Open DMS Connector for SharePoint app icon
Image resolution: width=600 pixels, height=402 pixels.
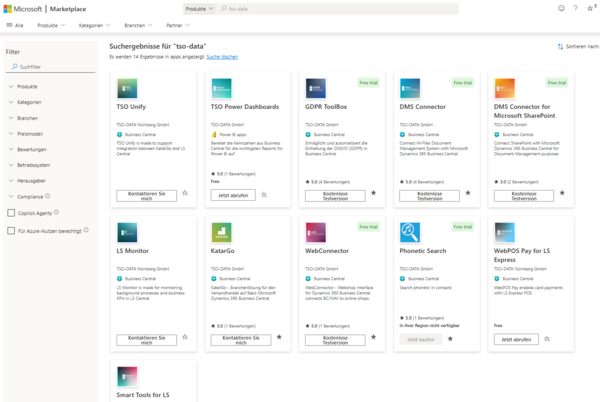[504, 88]
